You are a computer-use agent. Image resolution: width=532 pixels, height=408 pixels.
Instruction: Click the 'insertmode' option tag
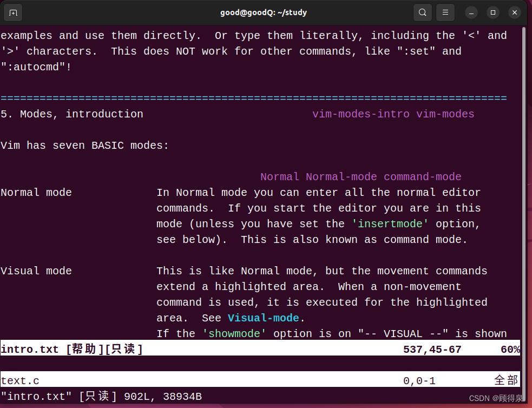390,223
